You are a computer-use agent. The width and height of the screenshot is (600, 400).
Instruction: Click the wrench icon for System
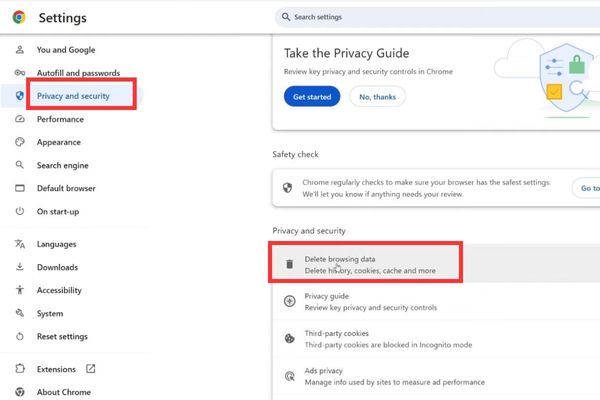pyautogui.click(x=20, y=313)
